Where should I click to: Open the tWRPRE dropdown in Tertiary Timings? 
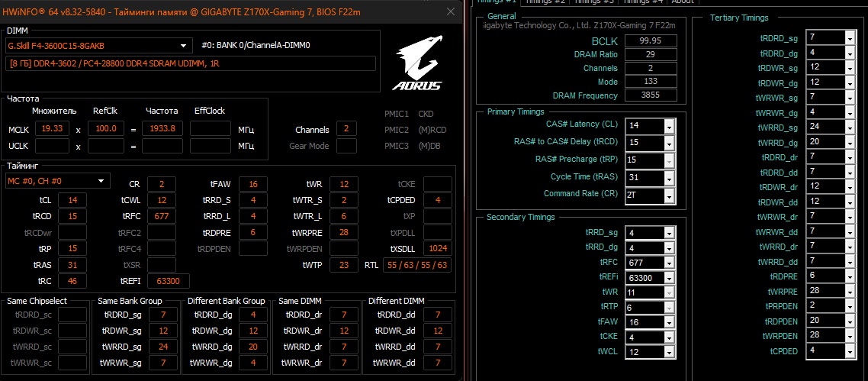click(850, 291)
